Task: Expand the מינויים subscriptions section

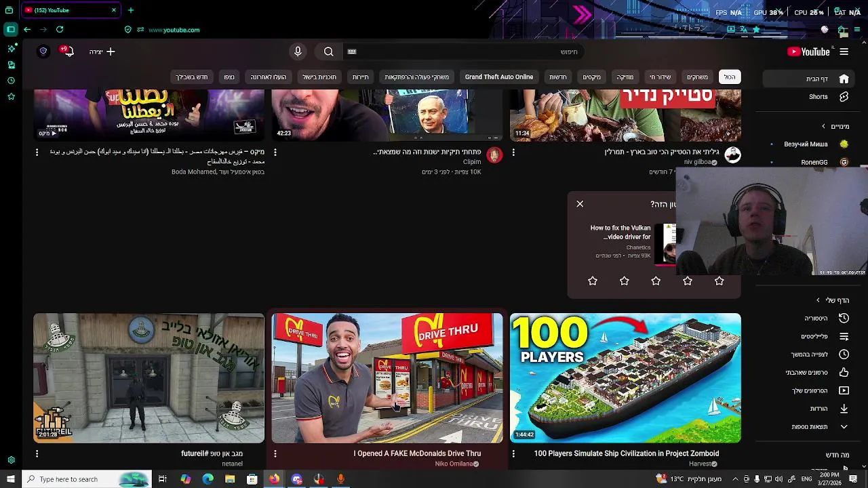Action: click(x=835, y=126)
